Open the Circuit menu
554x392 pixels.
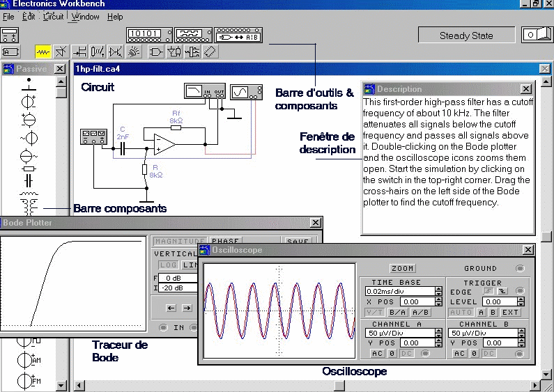tap(54, 17)
